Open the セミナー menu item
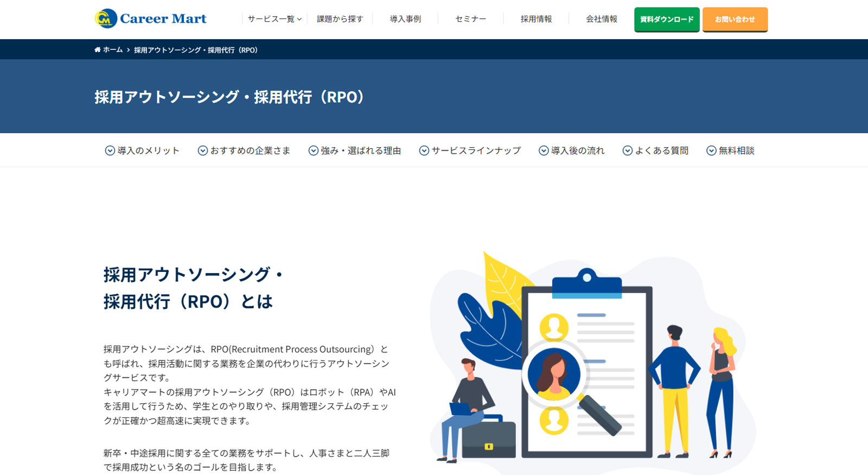868x475 pixels. click(x=470, y=19)
